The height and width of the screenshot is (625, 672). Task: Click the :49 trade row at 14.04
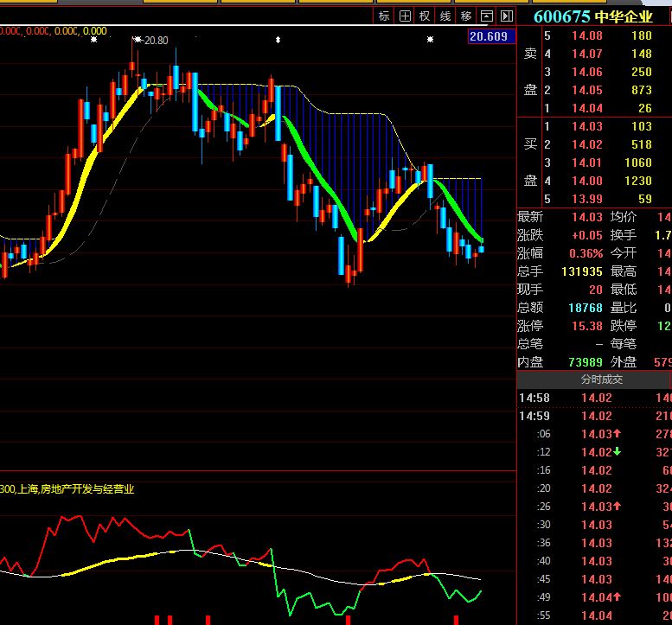[x=594, y=597]
